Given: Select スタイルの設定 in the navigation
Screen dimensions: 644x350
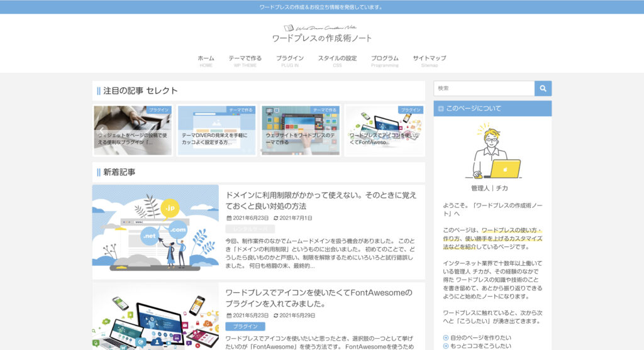Looking at the screenshot, I should click(x=337, y=61).
